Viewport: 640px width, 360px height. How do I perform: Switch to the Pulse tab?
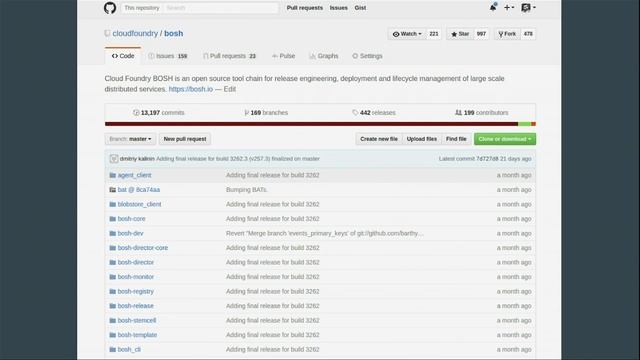[x=283, y=56]
